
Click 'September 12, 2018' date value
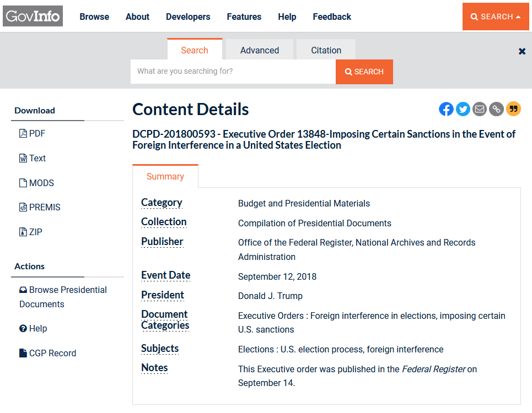[277, 277]
